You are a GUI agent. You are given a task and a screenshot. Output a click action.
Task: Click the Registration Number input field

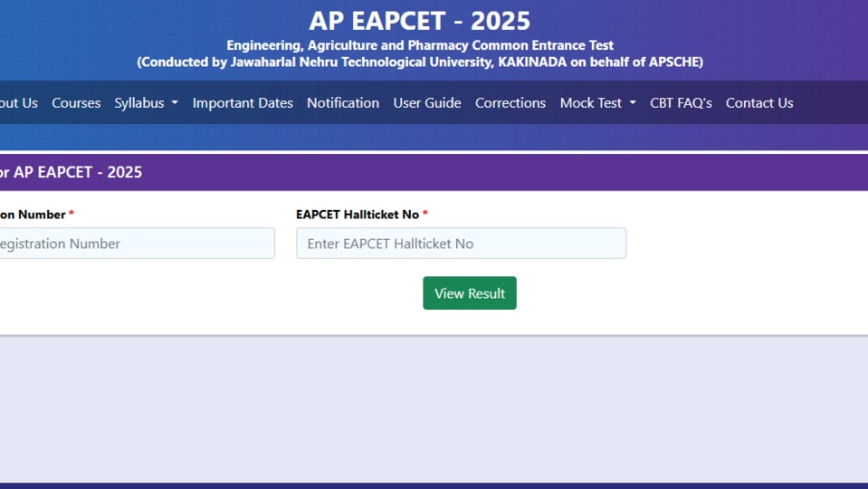pyautogui.click(x=137, y=243)
